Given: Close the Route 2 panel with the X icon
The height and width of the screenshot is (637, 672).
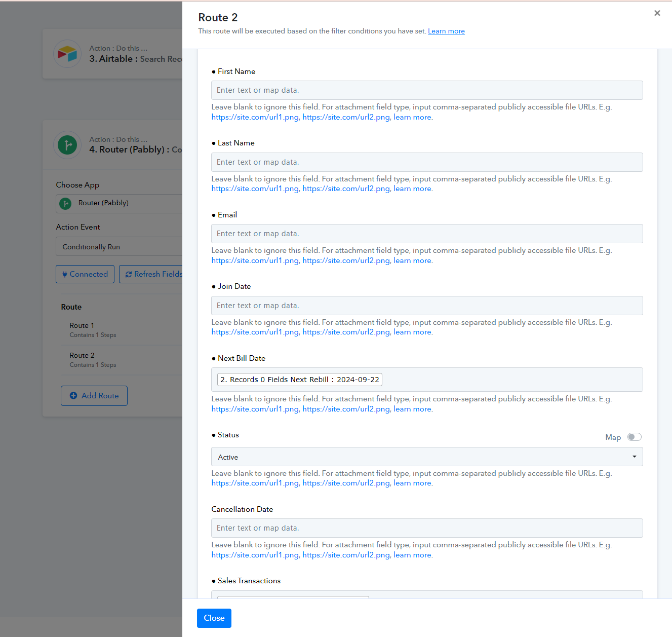Looking at the screenshot, I should click(657, 13).
